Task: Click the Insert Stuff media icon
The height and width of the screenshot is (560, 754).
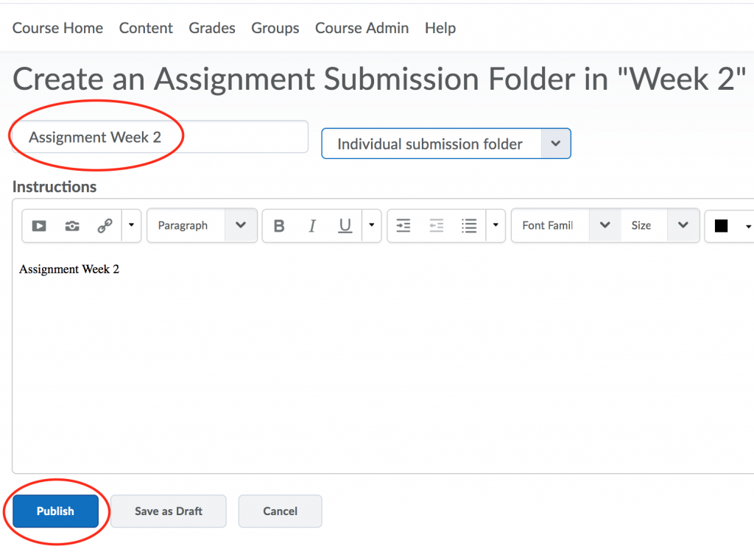Action: (x=39, y=226)
